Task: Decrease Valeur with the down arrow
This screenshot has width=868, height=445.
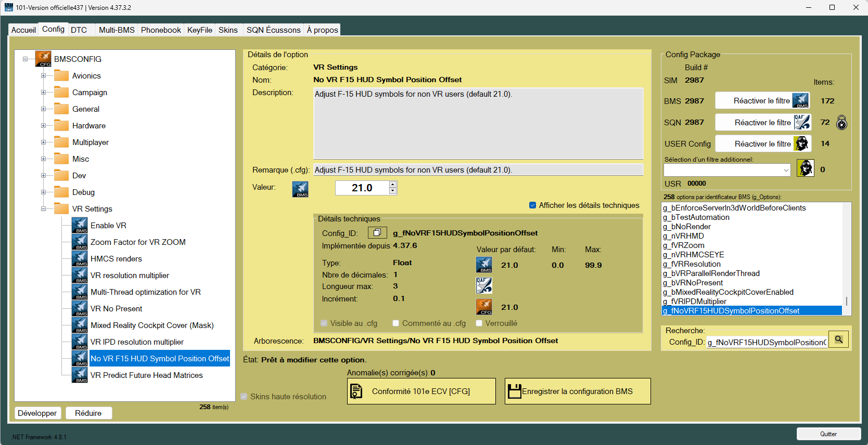Action: click(x=393, y=191)
